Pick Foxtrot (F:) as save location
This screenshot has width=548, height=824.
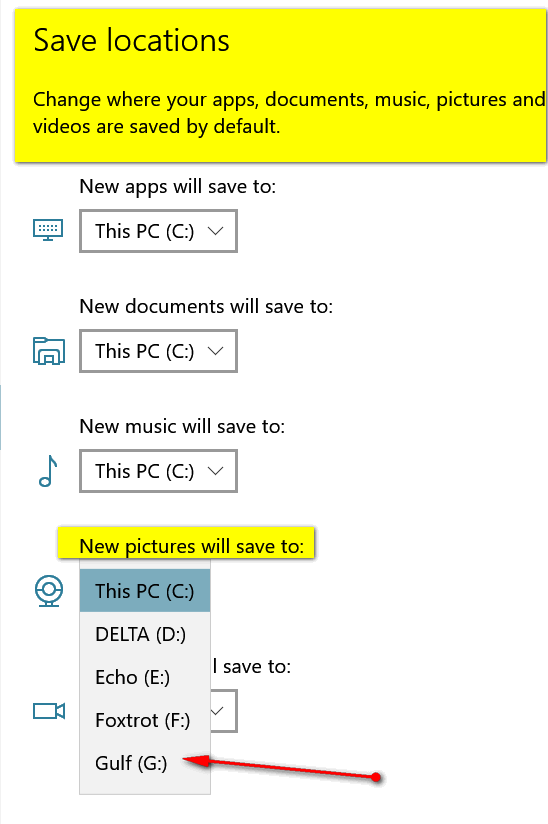[x=145, y=720]
